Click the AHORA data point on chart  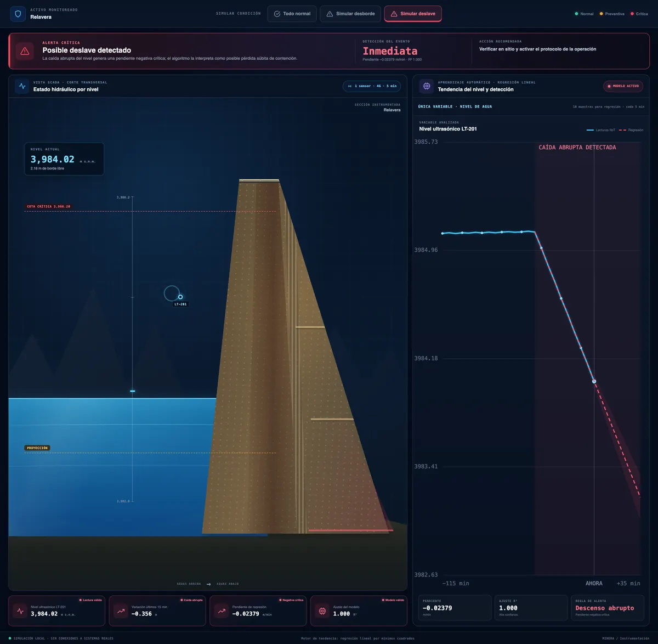pyautogui.click(x=594, y=381)
